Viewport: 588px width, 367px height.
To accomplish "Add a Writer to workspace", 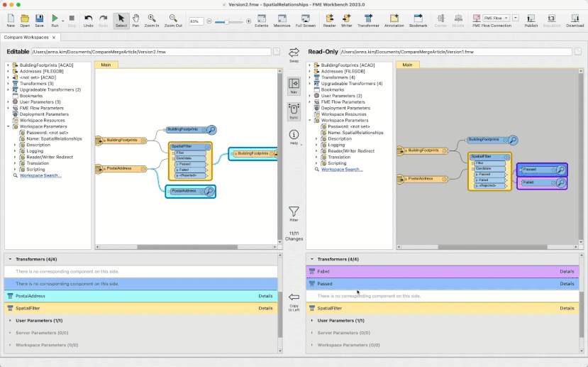I will click(x=347, y=21).
